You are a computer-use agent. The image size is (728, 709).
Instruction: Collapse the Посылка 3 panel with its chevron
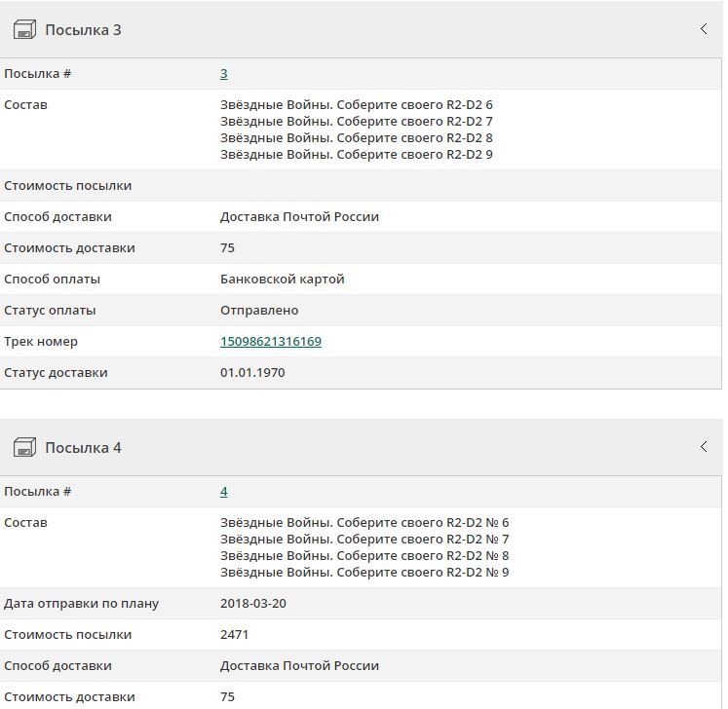point(704,29)
